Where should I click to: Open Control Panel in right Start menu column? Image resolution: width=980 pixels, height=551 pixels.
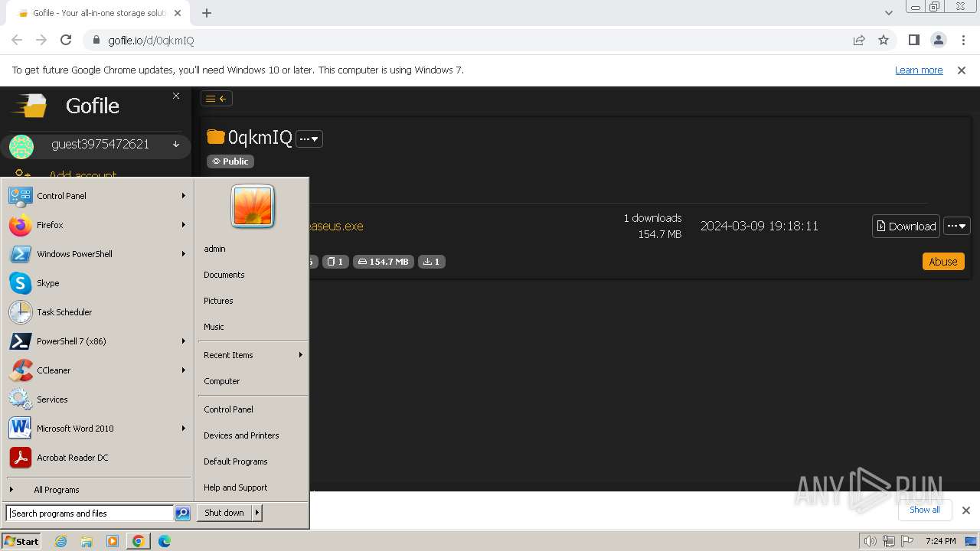point(253,409)
